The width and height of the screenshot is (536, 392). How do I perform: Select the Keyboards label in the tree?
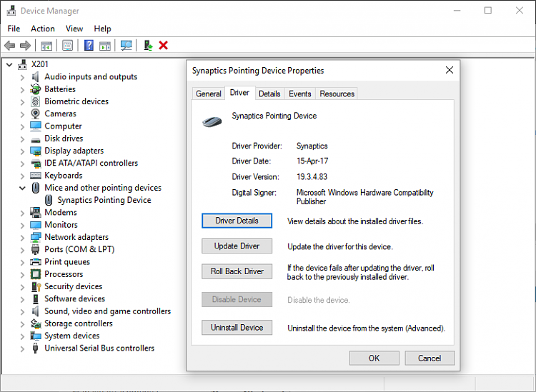(x=64, y=176)
